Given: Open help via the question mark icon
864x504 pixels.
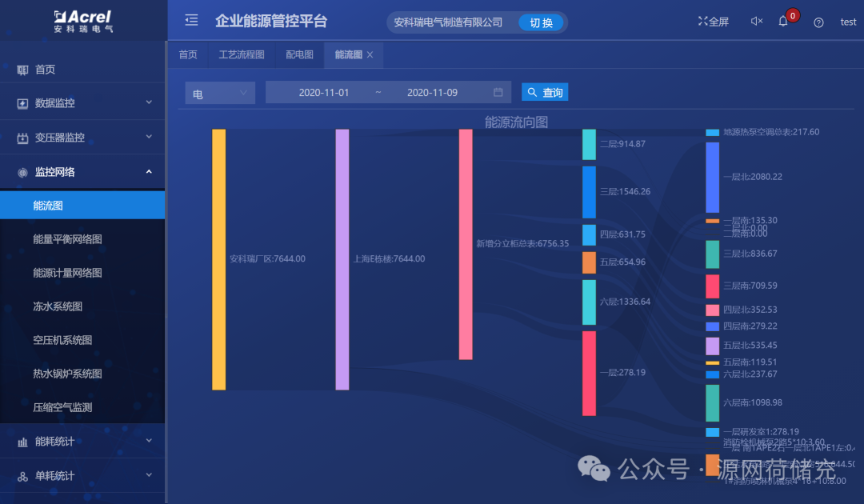Looking at the screenshot, I should point(818,22).
